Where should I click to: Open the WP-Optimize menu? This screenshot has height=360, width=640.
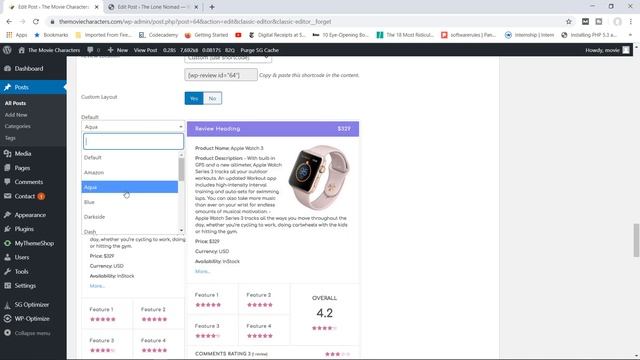point(33,319)
